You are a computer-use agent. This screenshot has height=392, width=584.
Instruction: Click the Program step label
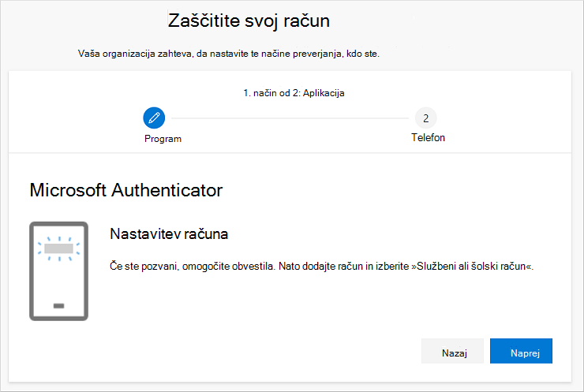pyautogui.click(x=163, y=139)
